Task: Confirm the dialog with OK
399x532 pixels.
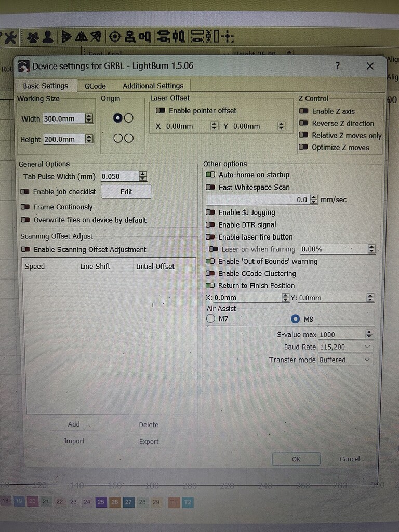Action: [296, 459]
